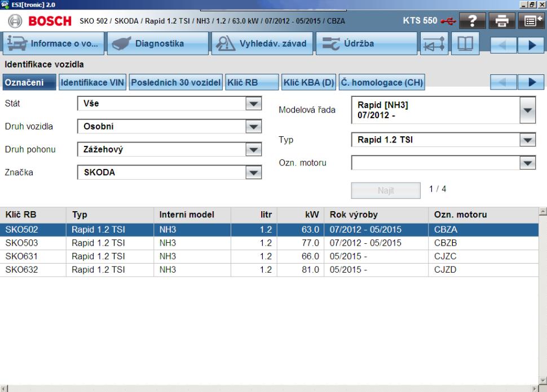This screenshot has width=547, height=392.
Task: Click the ESI[tronic] title bar app icon
Action: [x=5, y=5]
